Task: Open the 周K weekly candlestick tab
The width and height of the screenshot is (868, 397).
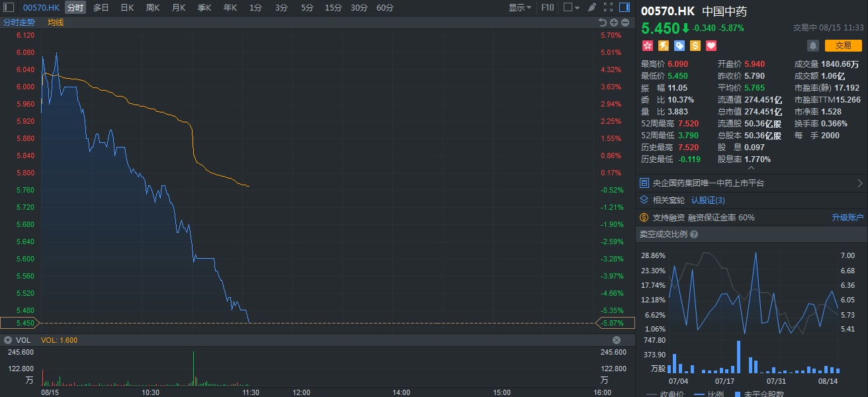Action: point(153,8)
